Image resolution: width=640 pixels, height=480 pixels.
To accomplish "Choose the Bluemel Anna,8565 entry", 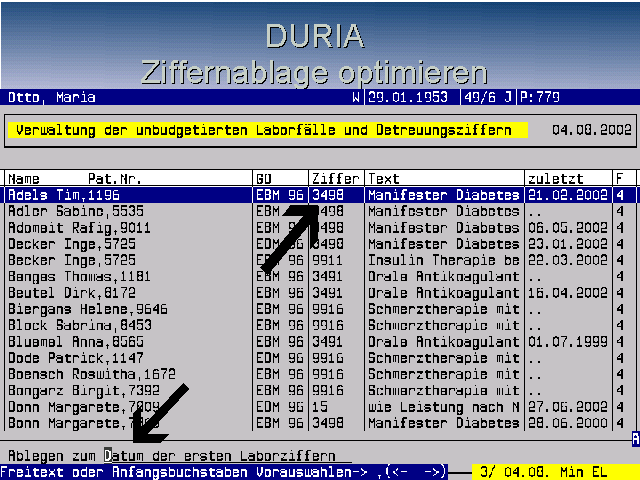I will point(76,342).
